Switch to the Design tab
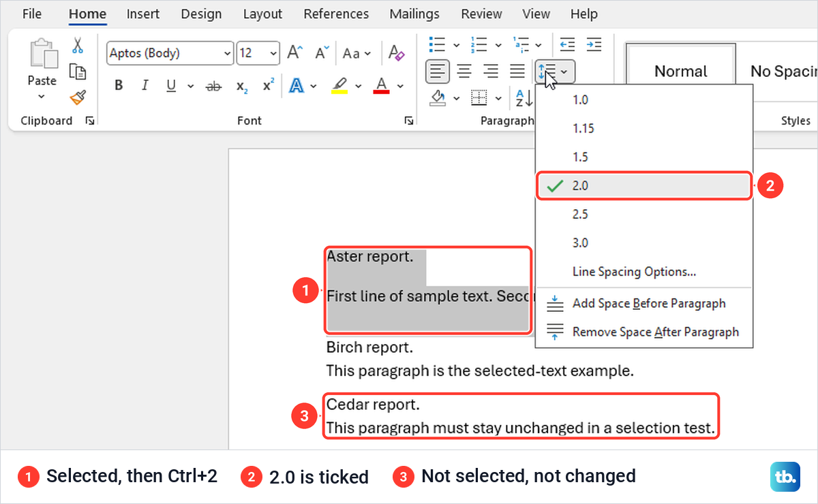The height and width of the screenshot is (504, 818). click(202, 14)
